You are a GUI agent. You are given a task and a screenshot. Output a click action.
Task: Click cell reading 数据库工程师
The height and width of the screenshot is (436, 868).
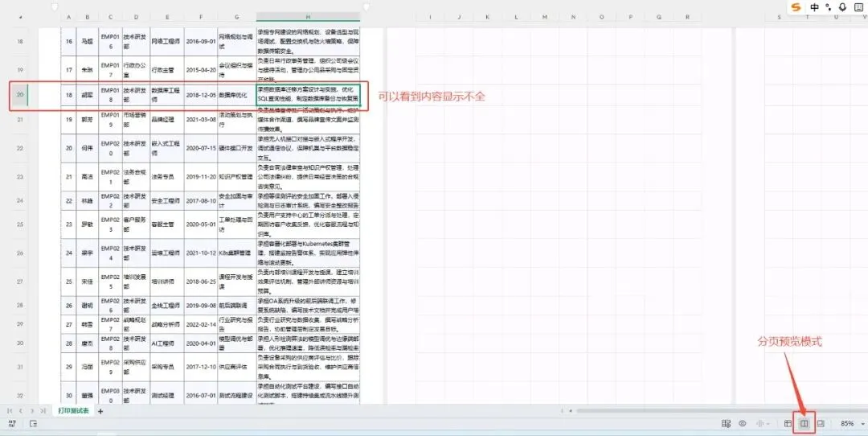click(x=167, y=95)
